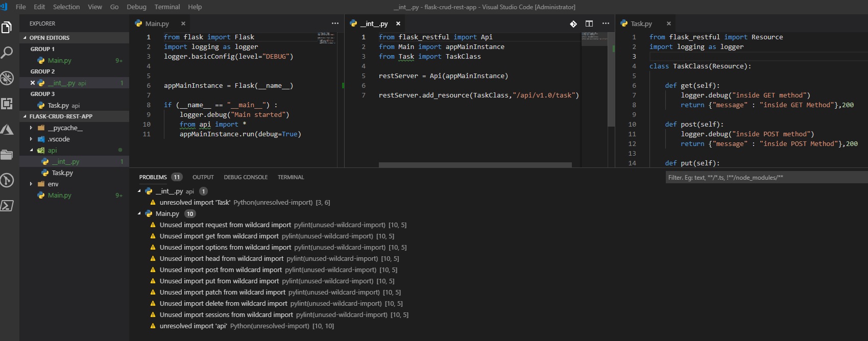This screenshot has height=341, width=868.
Task: Open the Git history icon in activity bar
Action: pos(7,180)
